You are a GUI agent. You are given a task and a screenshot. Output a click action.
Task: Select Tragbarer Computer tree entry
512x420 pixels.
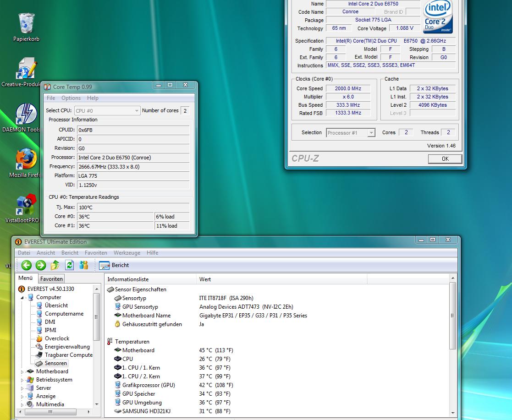tap(69, 355)
